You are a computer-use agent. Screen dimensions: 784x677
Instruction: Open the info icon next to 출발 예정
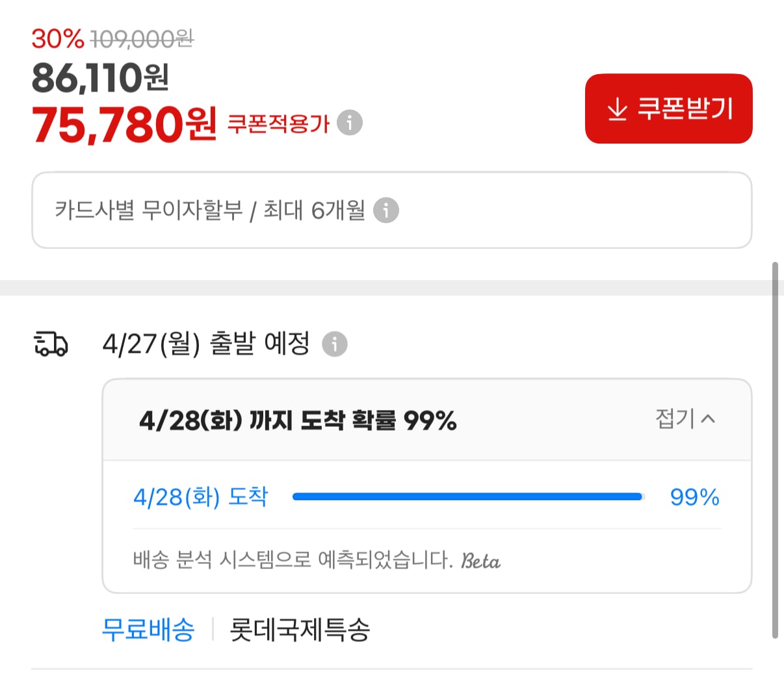pyautogui.click(x=335, y=344)
